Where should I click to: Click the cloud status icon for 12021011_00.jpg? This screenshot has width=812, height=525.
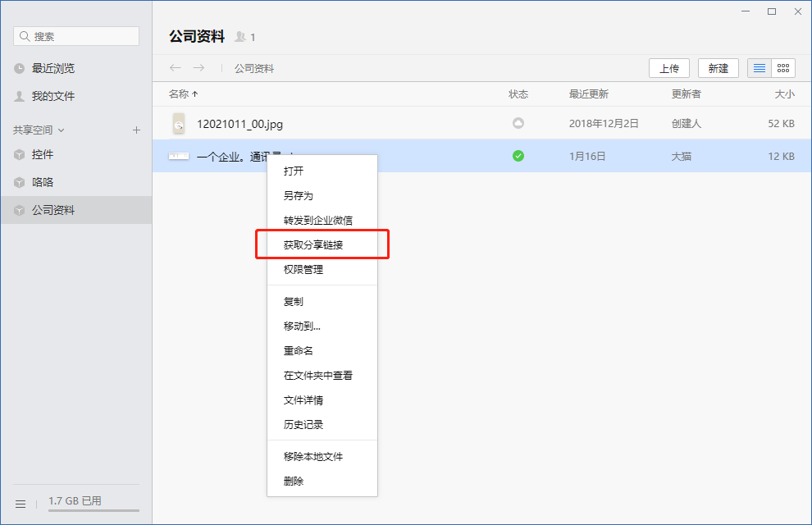click(518, 124)
